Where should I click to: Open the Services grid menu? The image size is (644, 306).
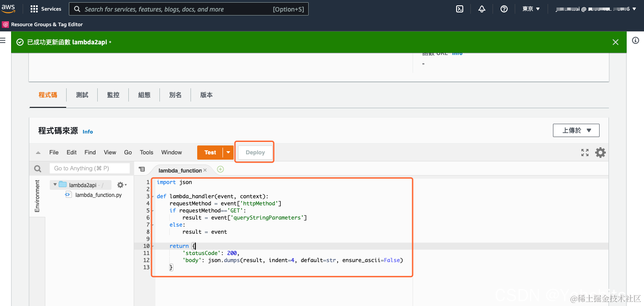pyautogui.click(x=46, y=9)
